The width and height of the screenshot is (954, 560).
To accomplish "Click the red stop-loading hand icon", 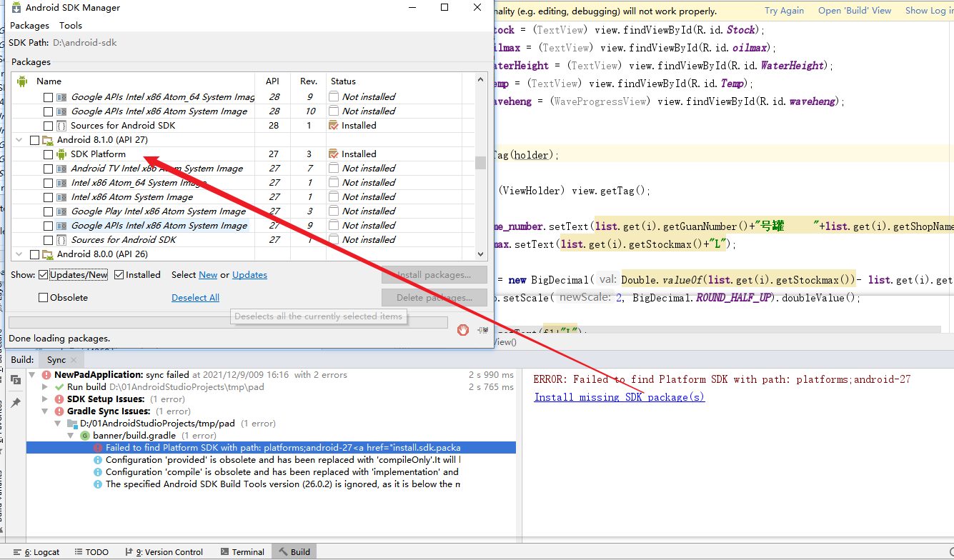I will (x=463, y=330).
